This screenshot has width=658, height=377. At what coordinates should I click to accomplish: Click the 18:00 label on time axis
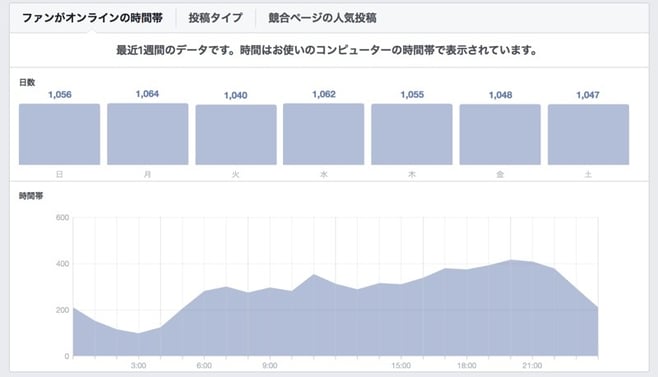pyautogui.click(x=467, y=366)
